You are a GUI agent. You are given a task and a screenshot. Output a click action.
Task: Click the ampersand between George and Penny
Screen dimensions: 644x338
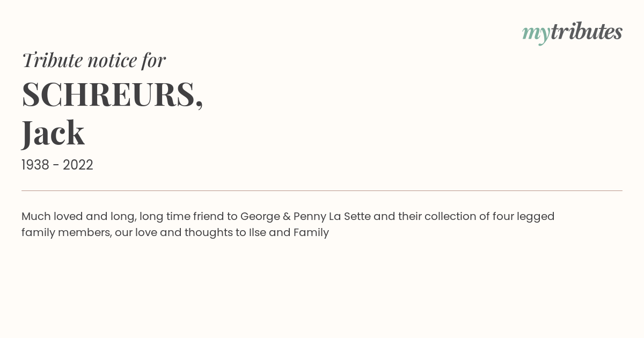[x=287, y=217]
